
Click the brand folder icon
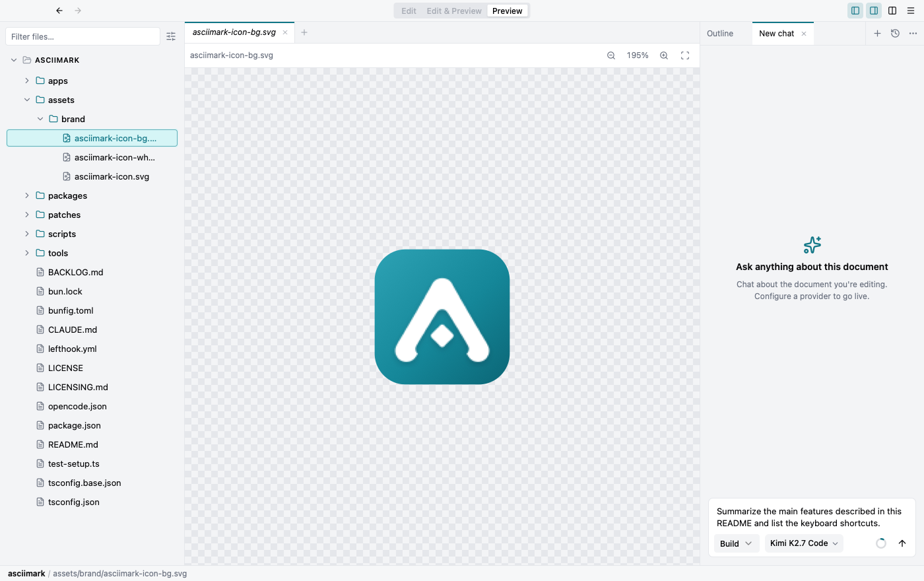[x=53, y=119]
